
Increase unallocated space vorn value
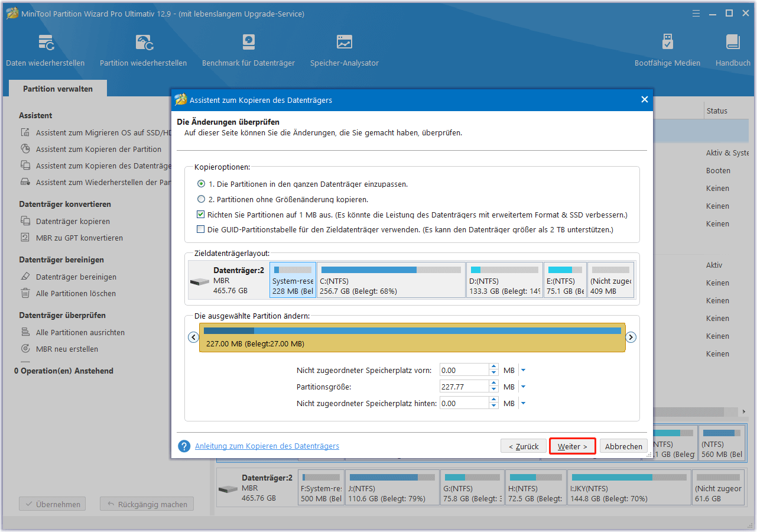click(x=493, y=367)
